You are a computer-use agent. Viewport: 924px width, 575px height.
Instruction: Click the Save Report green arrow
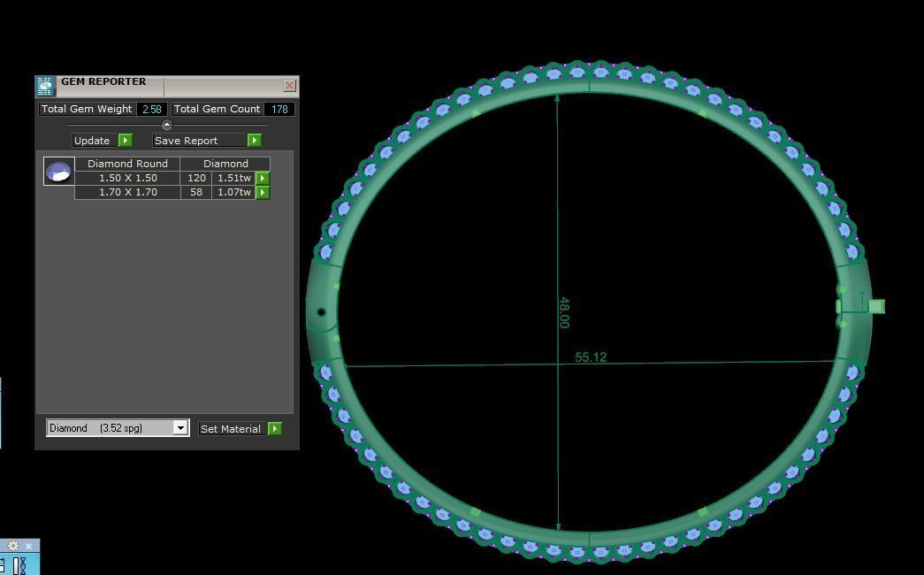[x=254, y=141]
